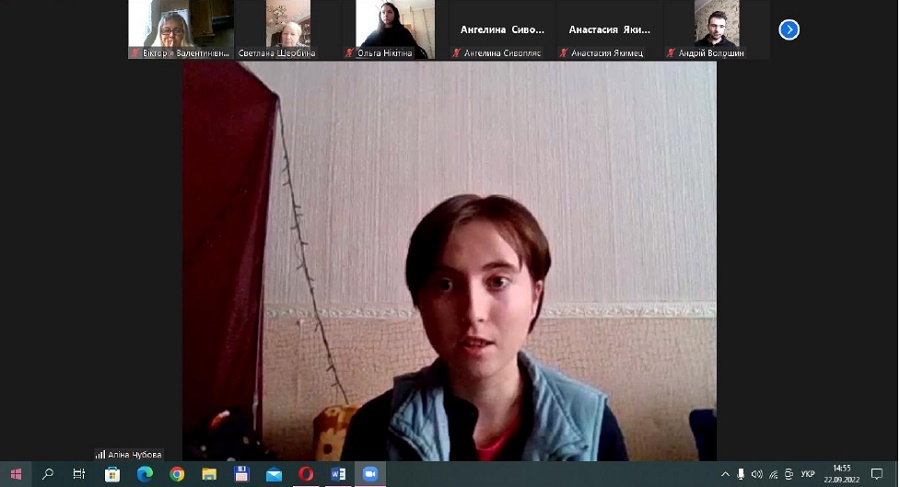Open the clock and date flyout
This screenshot has width=900, height=487.
click(x=842, y=474)
